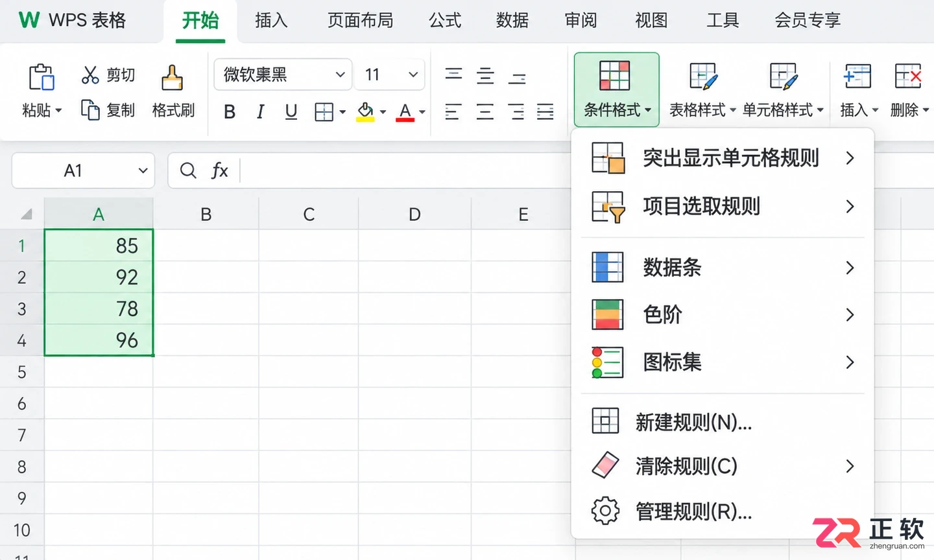Click the Paste (粘贴) clipboard icon
This screenshot has width=934, height=560.
[42, 77]
